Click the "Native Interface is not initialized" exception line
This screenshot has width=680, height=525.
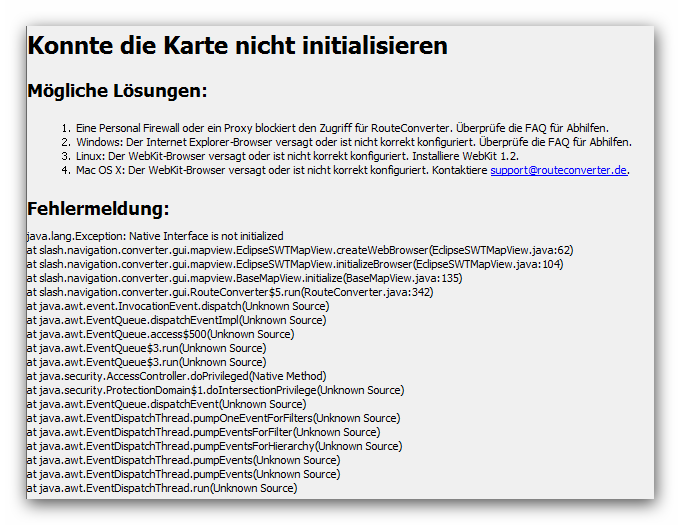point(155,236)
